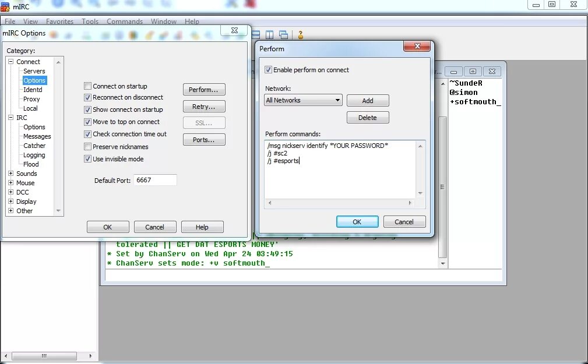Click the yellow help question mark icon
This screenshot has height=364, width=588.
click(300, 35)
